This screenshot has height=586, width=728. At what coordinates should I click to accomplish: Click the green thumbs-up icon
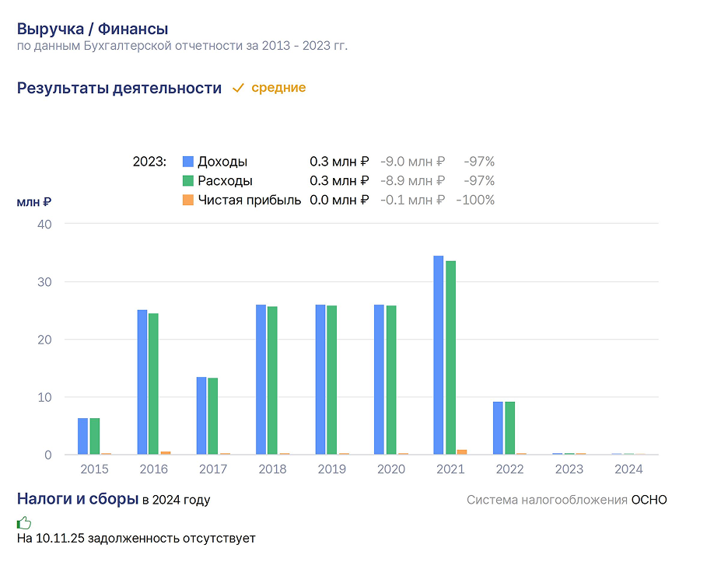[x=24, y=523]
